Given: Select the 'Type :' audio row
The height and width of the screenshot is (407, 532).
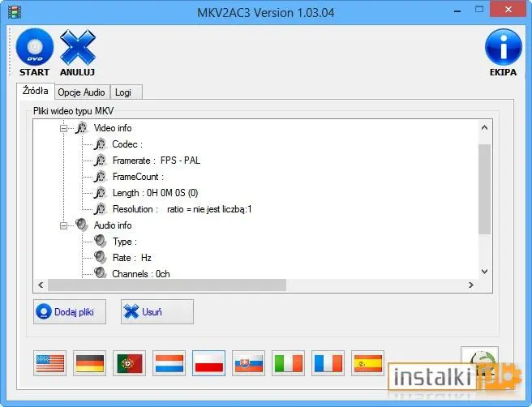Looking at the screenshot, I should pyautogui.click(x=125, y=242).
